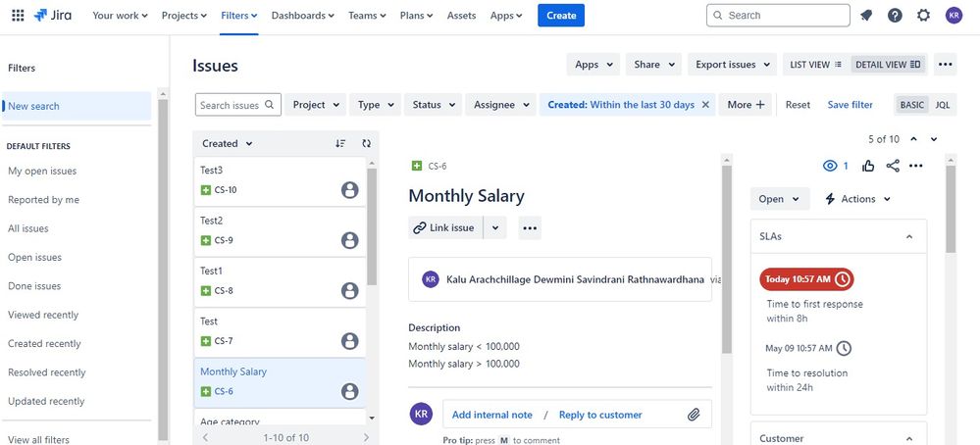Click the attachment paperclip icon

point(694,415)
